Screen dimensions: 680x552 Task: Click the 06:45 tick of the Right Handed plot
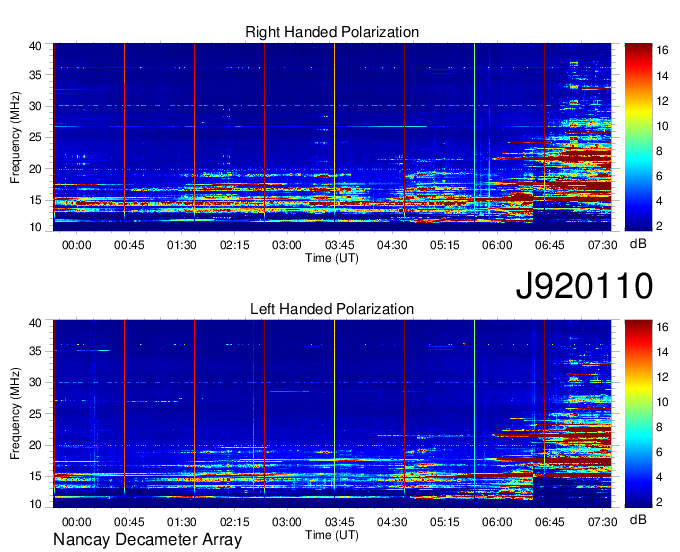[549, 245]
